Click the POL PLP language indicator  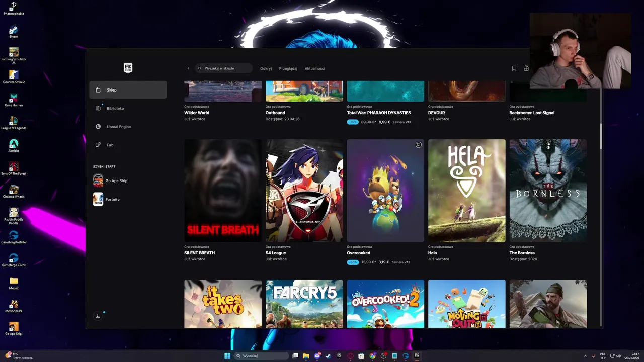coord(603,356)
